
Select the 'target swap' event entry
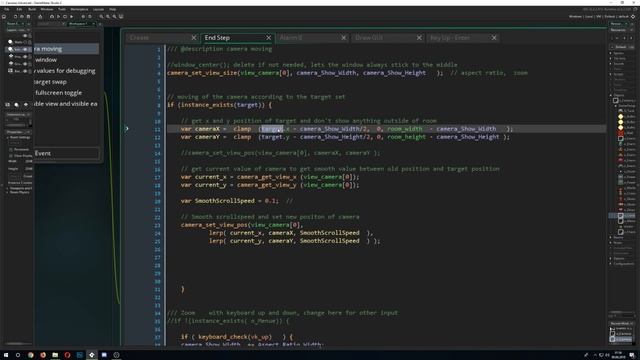tap(66, 82)
